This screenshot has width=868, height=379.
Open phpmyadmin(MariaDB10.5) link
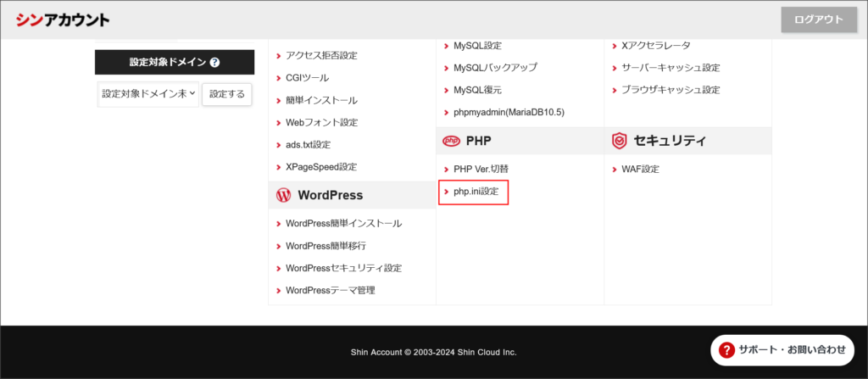pyautogui.click(x=509, y=112)
